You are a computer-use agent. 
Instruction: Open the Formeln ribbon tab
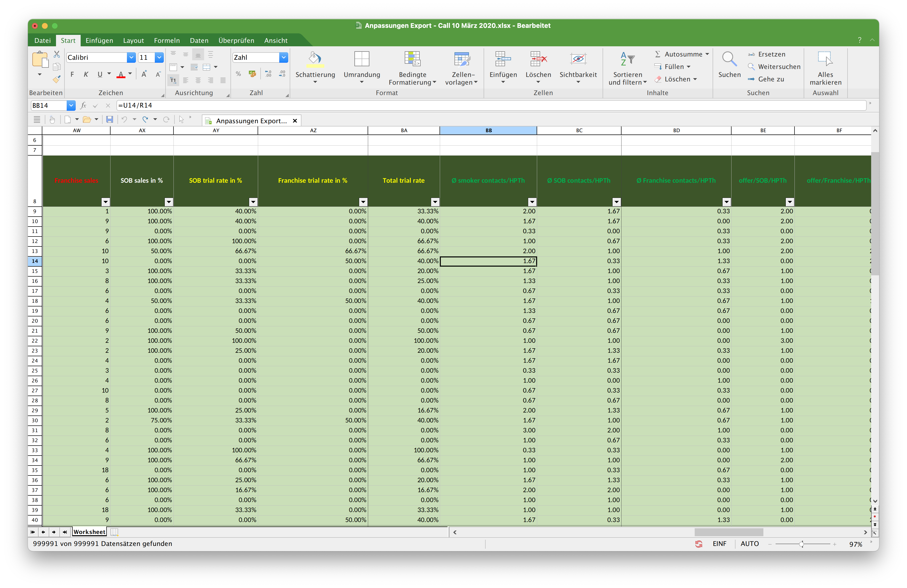pos(167,40)
